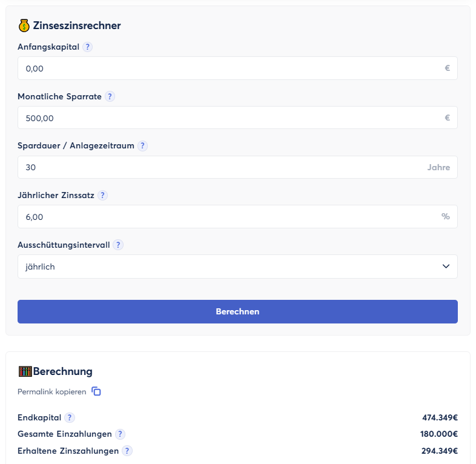This screenshot has width=476, height=464.
Task: Show help for Spardauer / Anlagezeitraum
Action: tap(142, 146)
